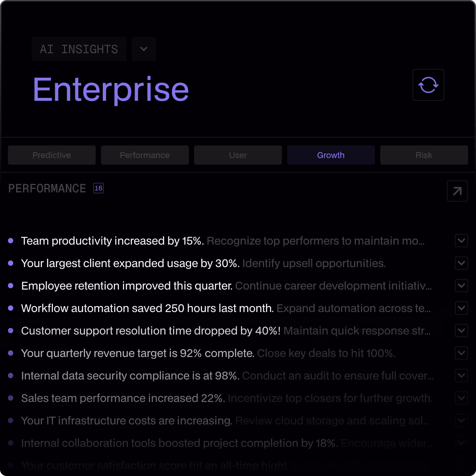
Task: Select the Growth tab
Action: (331, 155)
